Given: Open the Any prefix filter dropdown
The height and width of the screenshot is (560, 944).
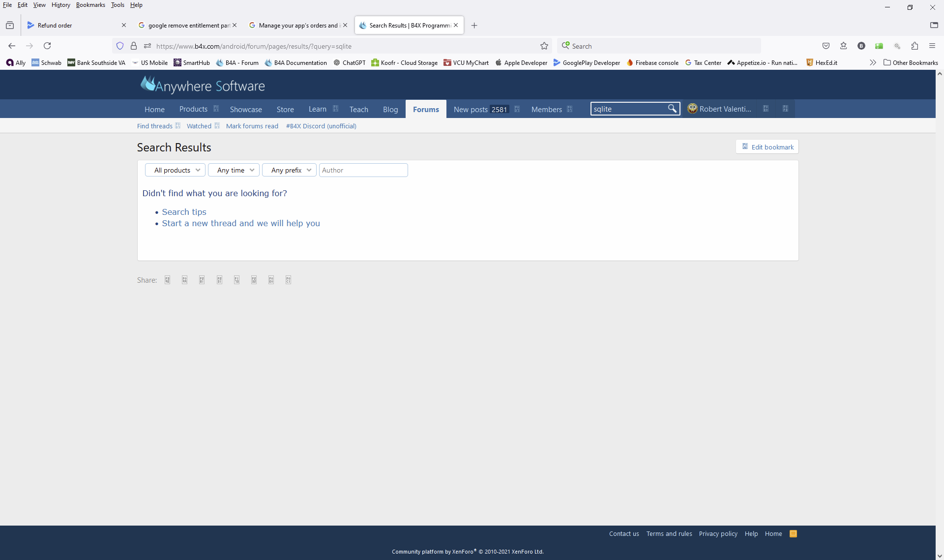Looking at the screenshot, I should [x=289, y=170].
